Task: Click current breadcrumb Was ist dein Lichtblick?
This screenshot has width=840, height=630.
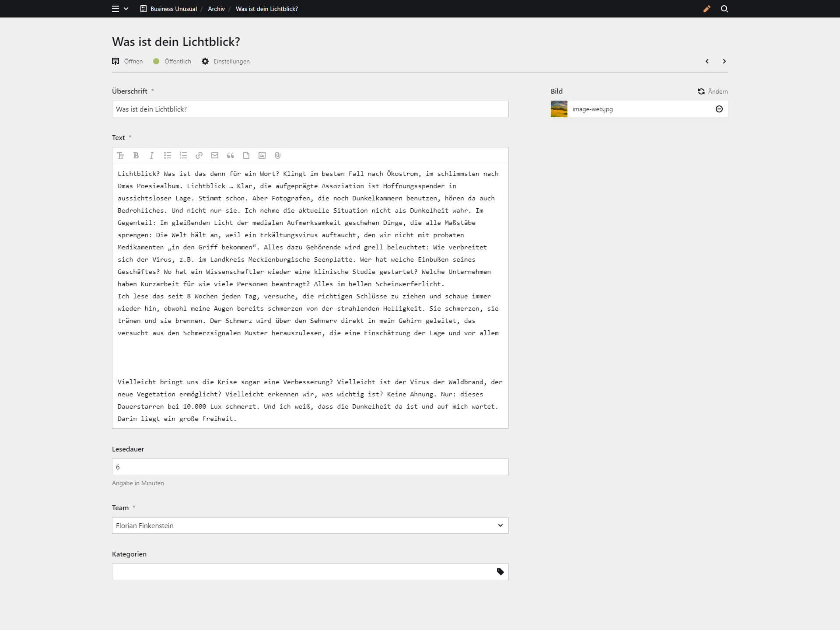Action: 267,9
